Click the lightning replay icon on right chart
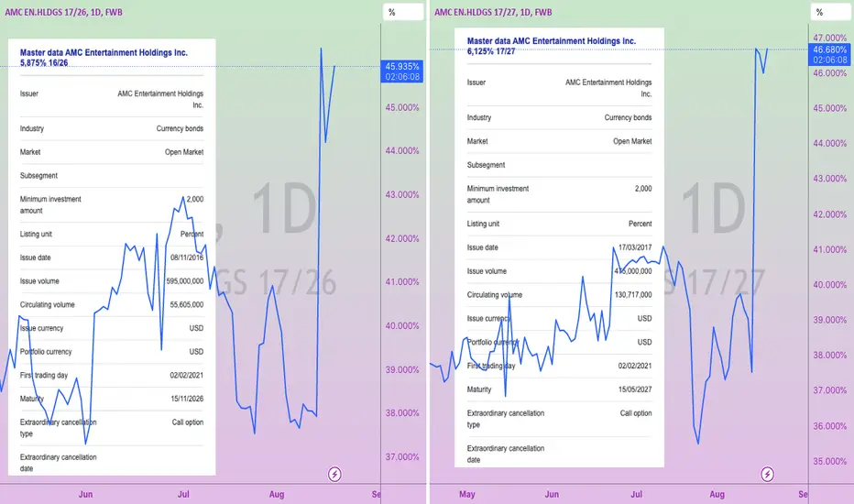 (x=767, y=474)
